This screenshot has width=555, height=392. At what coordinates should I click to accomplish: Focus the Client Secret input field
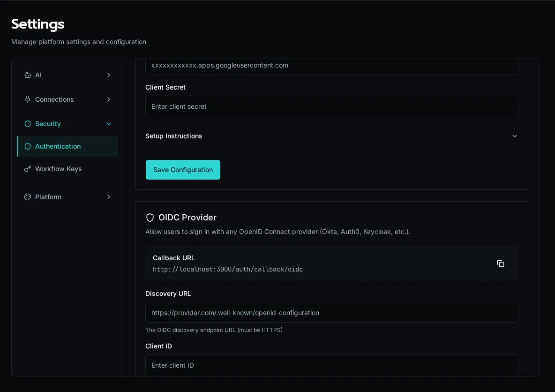332,106
